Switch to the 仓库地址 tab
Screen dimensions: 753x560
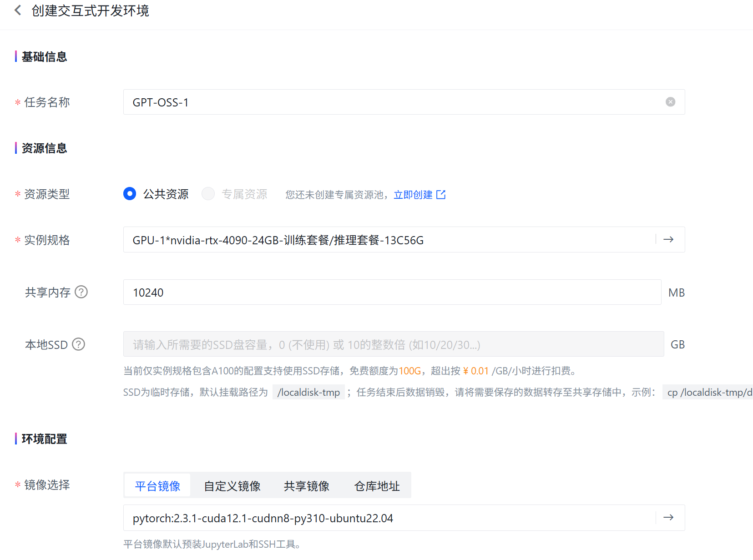click(x=377, y=486)
